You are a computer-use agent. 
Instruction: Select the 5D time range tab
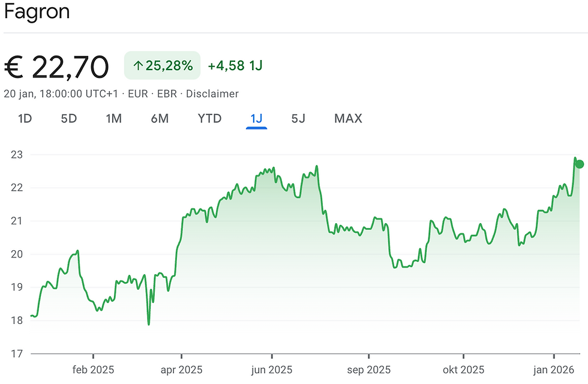pos(68,119)
